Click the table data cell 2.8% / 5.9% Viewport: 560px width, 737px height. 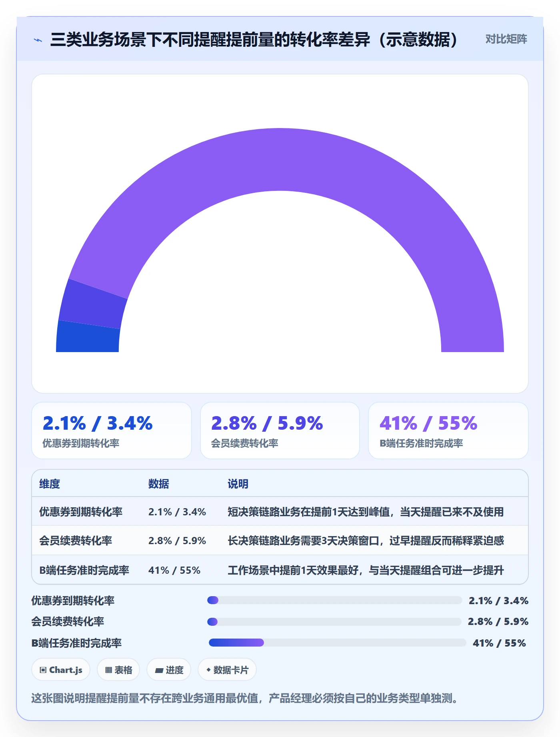[x=177, y=541]
